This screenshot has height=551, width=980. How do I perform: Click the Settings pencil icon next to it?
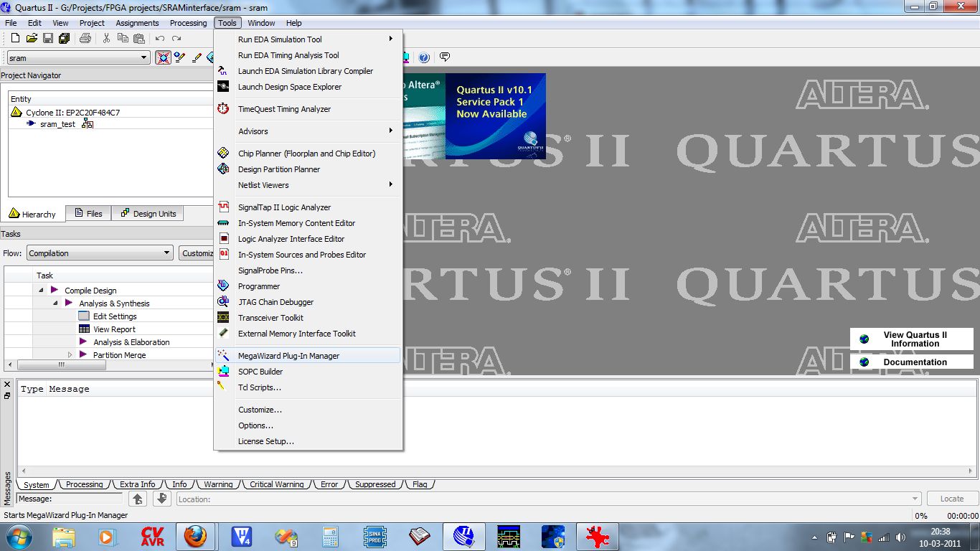pyautogui.click(x=180, y=57)
